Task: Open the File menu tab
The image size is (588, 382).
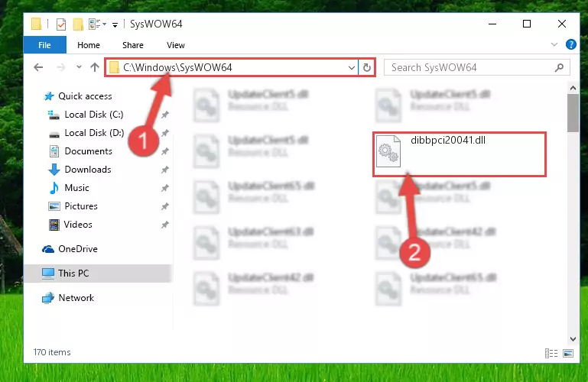Action: pos(44,45)
